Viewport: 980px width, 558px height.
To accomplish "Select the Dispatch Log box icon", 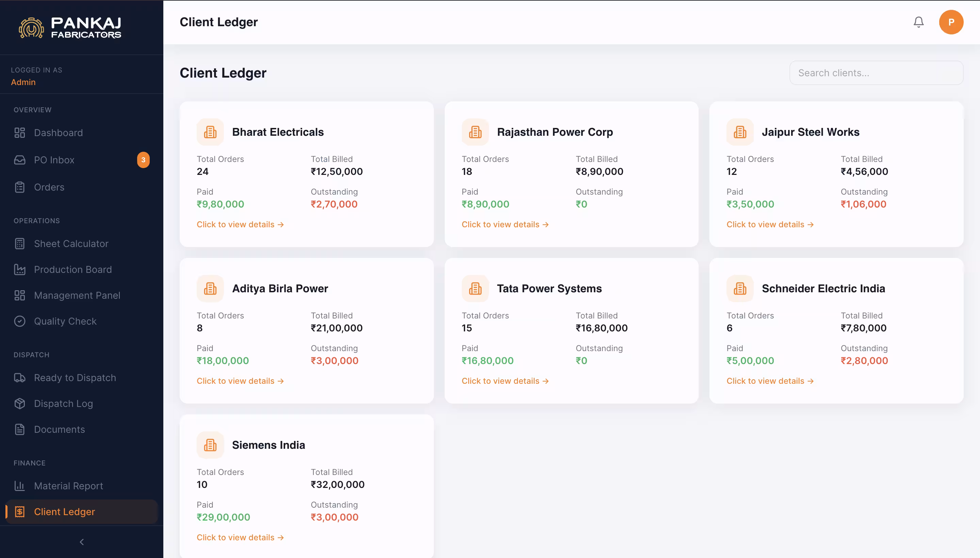I will 20,404.
